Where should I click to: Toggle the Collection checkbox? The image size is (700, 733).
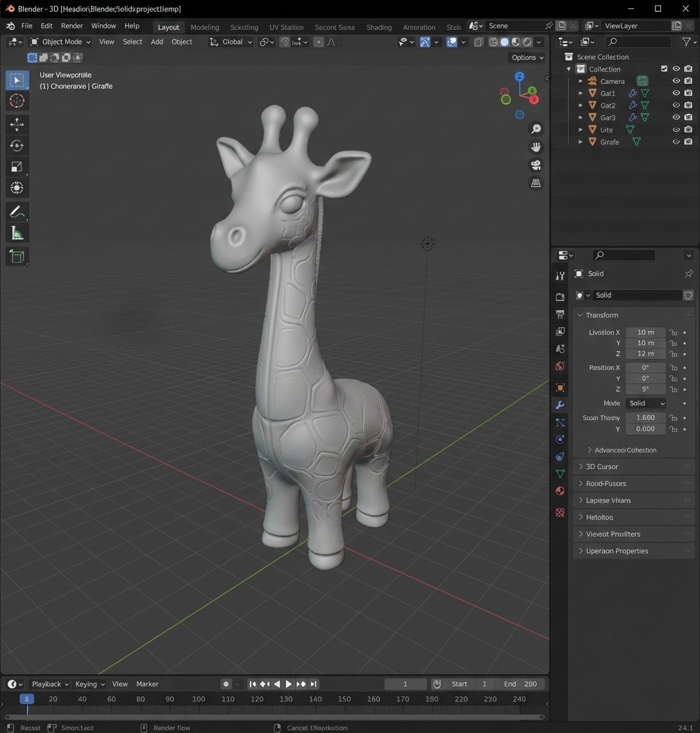pos(664,69)
